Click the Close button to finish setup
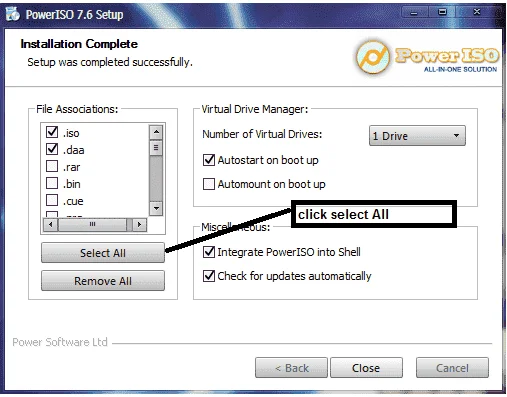Image resolution: width=507 pixels, height=397 pixels. 366,368
